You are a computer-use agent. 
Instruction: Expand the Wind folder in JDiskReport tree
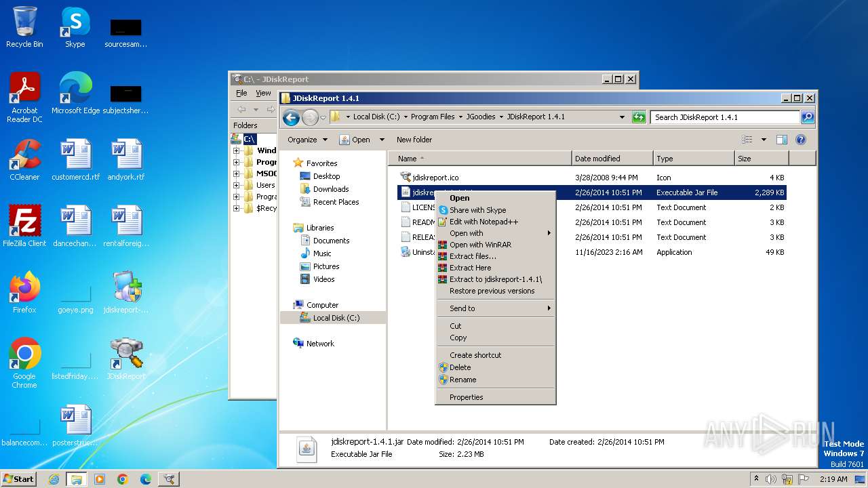(236, 150)
